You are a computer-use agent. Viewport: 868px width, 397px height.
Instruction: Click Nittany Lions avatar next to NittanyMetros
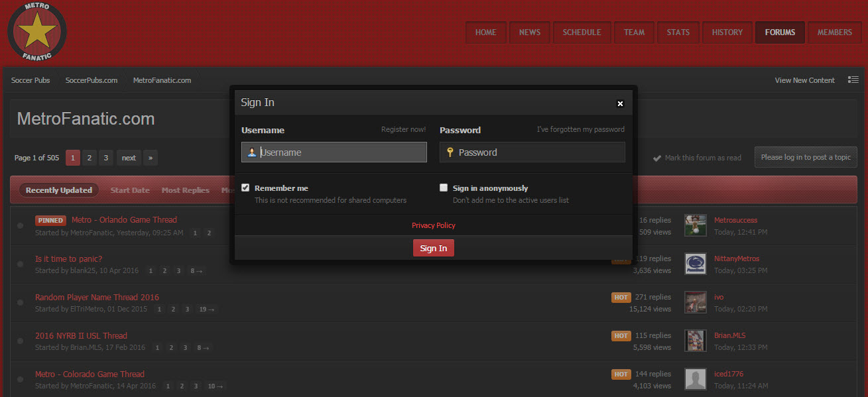click(x=696, y=264)
